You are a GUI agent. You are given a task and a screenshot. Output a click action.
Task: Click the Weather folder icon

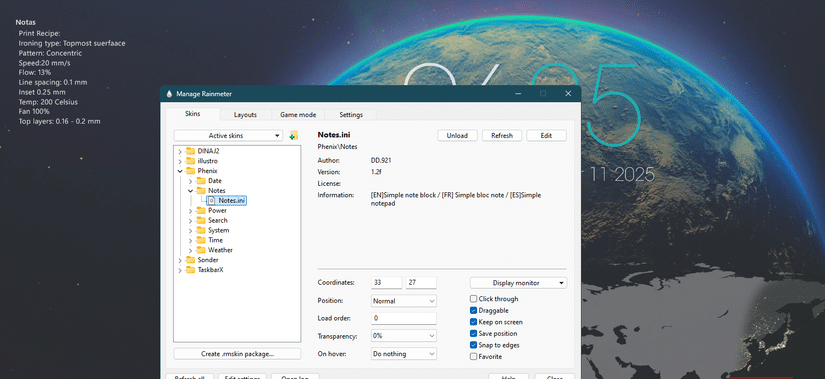coord(201,250)
